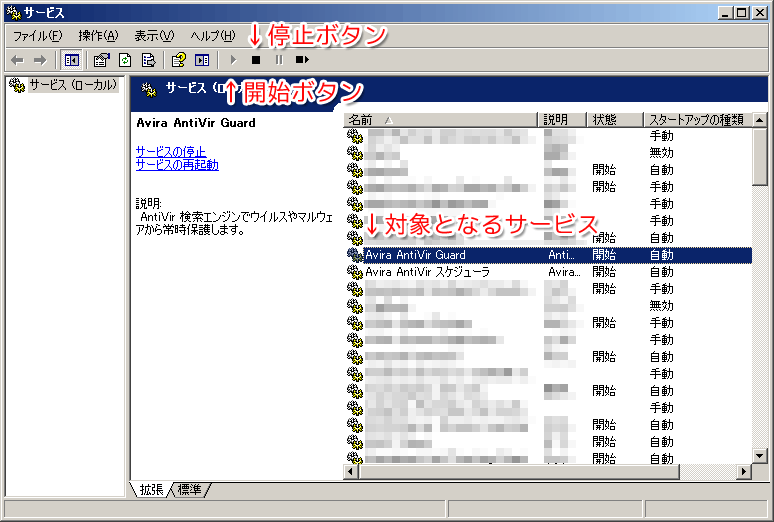The image size is (774, 522).
Task: Click the horizontal scrollbar thumb
Action: (x=519, y=472)
